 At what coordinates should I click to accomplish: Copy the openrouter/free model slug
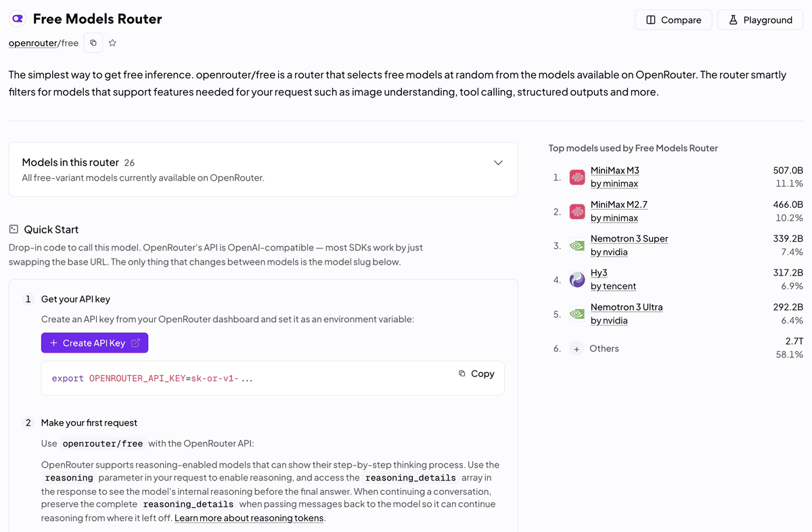click(x=93, y=43)
